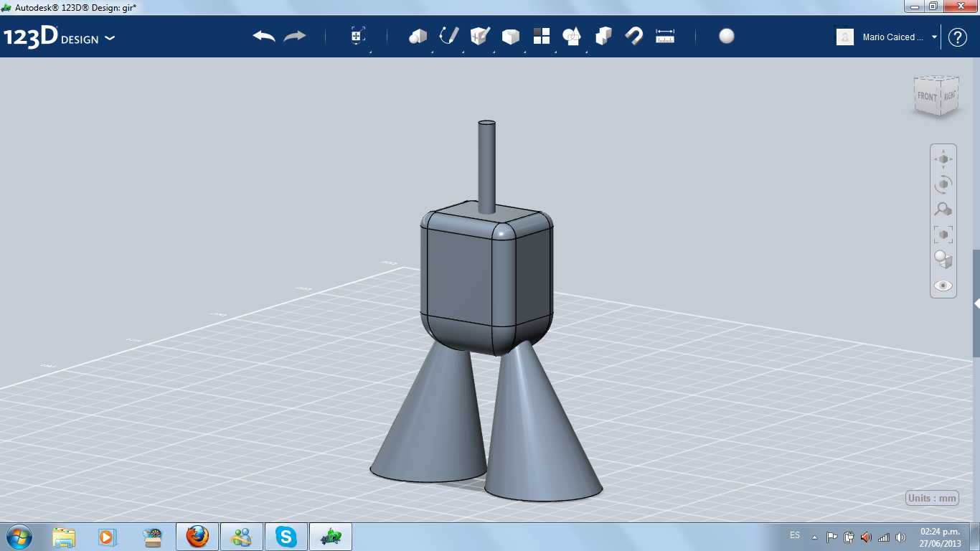
Task: Select the right cone leg
Action: 542,425
